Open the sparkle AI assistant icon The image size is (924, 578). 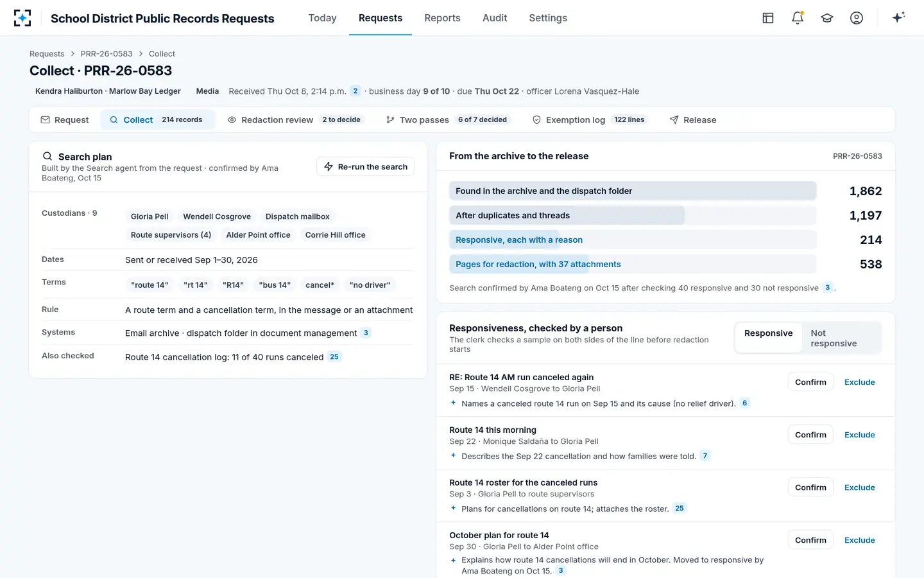(x=898, y=17)
